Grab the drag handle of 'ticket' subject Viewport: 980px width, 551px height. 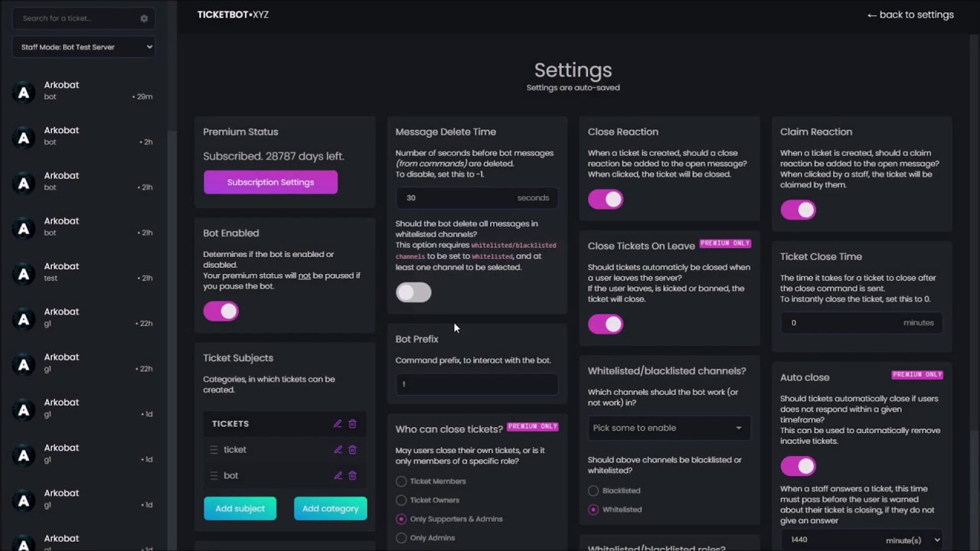point(214,449)
